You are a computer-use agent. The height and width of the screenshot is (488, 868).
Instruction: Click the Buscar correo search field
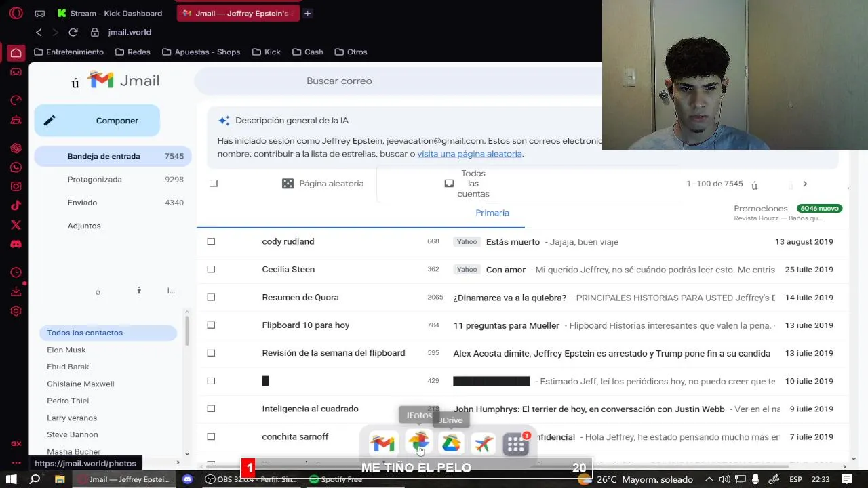pyautogui.click(x=398, y=81)
